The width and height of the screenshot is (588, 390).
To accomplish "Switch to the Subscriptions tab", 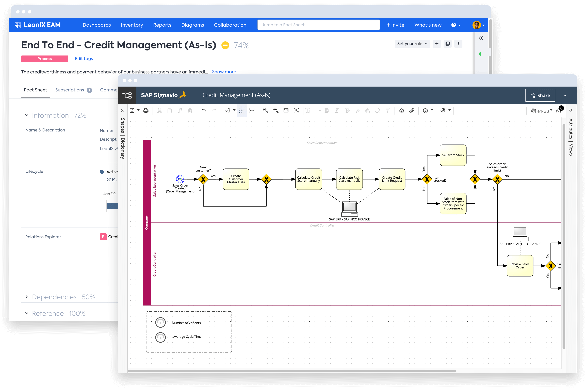I will pyautogui.click(x=73, y=90).
